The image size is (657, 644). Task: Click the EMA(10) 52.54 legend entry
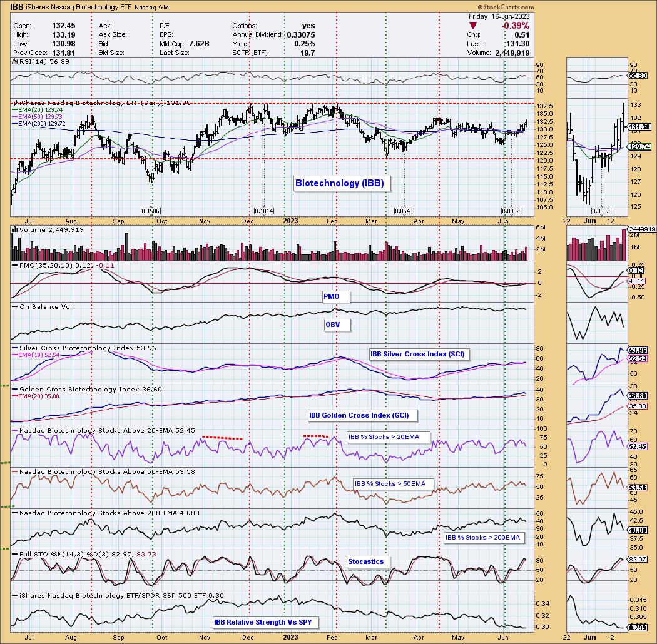(39, 355)
